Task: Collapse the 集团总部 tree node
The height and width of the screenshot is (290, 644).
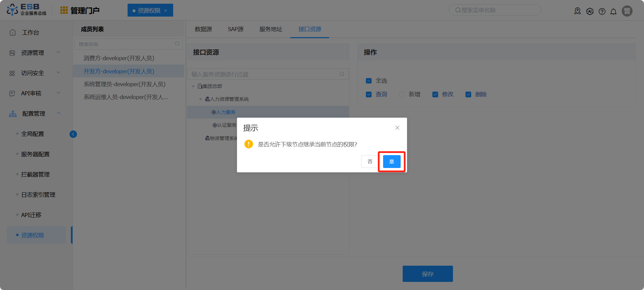Action: click(193, 87)
